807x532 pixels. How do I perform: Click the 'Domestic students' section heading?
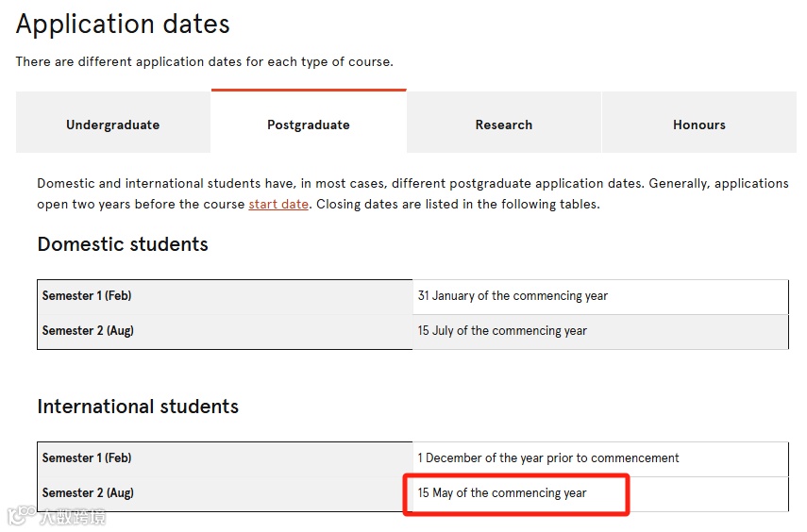click(x=123, y=244)
